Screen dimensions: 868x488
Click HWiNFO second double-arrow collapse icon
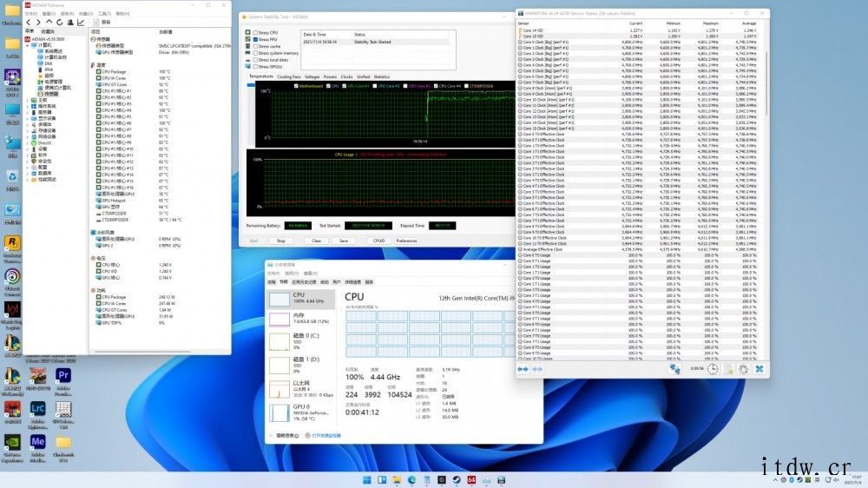point(537,369)
